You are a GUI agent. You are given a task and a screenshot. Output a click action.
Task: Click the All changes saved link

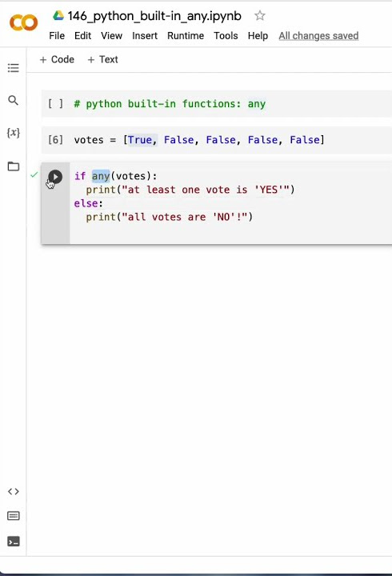point(318,36)
